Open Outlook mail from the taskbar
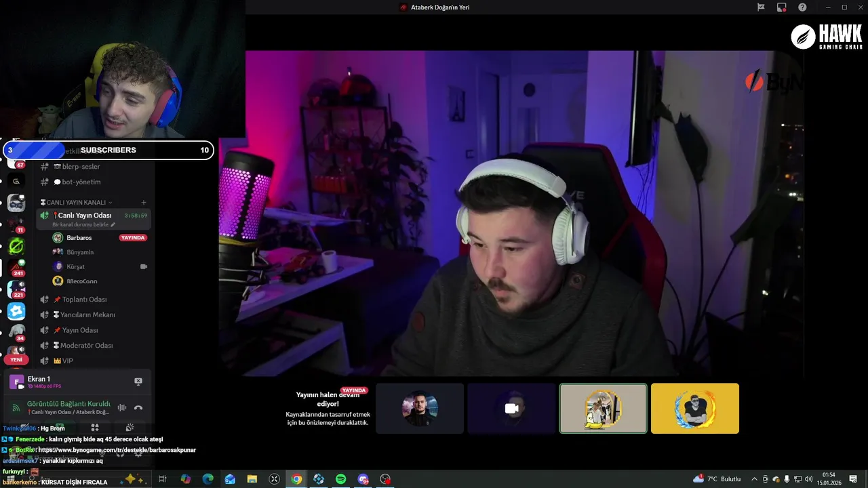868x488 pixels. (x=230, y=479)
